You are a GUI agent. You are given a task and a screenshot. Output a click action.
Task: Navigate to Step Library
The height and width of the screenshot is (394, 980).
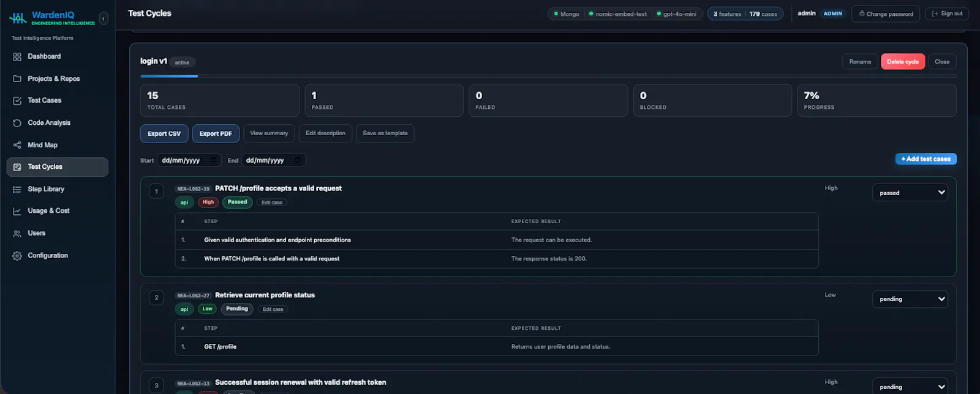click(58, 189)
